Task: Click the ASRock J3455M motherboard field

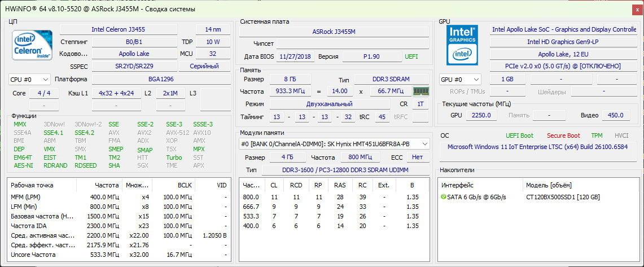Action: [x=334, y=32]
